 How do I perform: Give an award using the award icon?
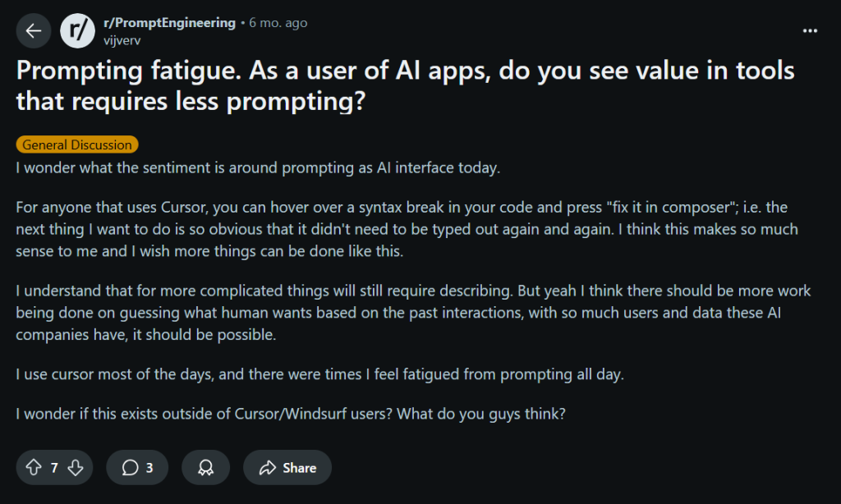pos(205,467)
